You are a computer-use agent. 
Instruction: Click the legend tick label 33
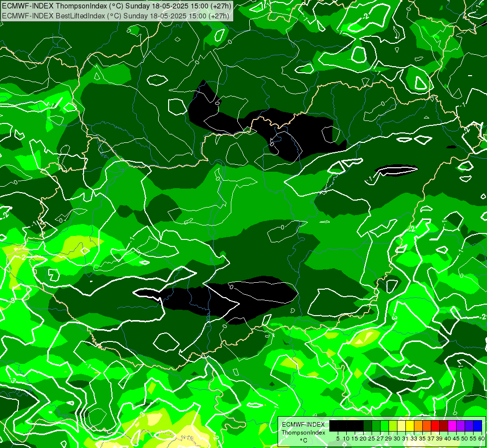[x=414, y=439]
